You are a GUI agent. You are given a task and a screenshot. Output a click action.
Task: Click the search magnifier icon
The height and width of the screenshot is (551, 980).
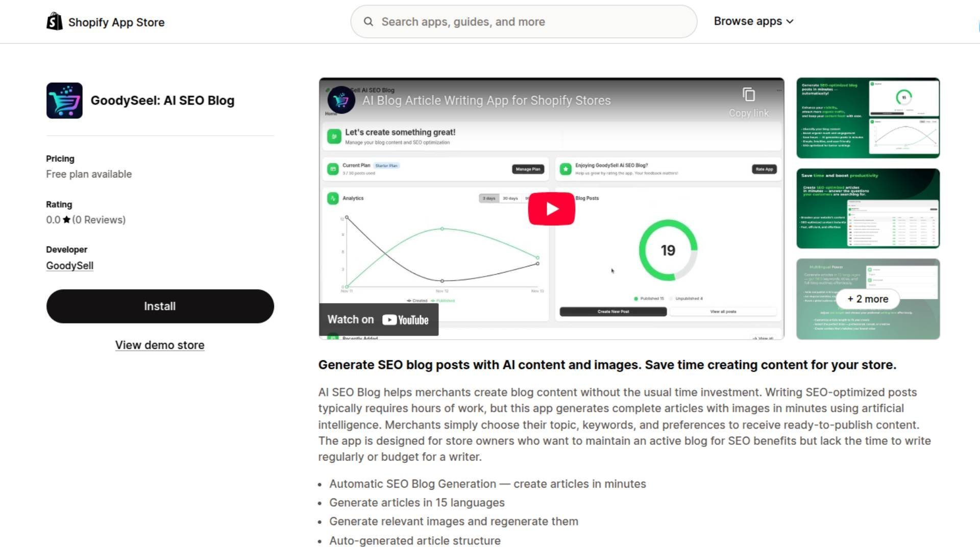point(369,21)
